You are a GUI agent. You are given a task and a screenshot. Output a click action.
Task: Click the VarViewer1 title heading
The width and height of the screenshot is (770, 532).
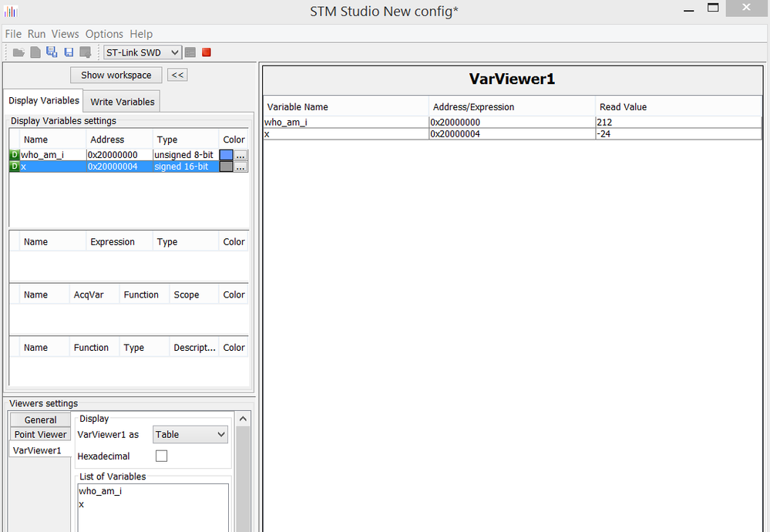point(512,79)
